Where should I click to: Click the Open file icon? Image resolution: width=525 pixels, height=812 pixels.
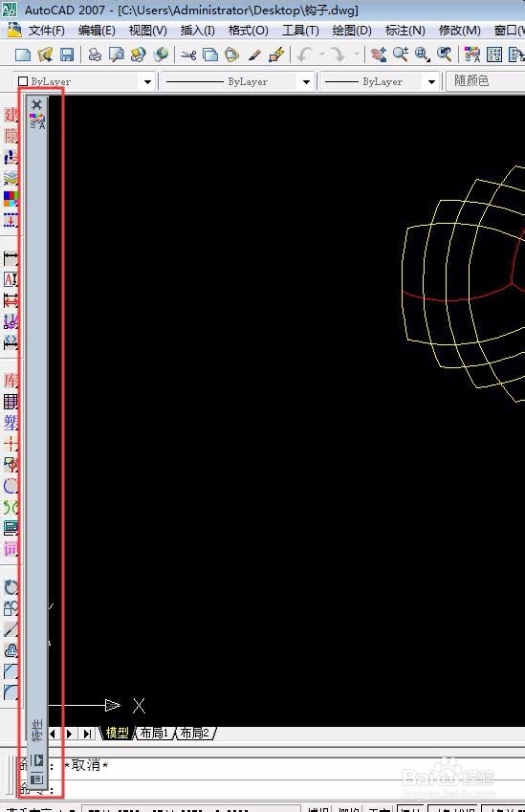(x=45, y=55)
